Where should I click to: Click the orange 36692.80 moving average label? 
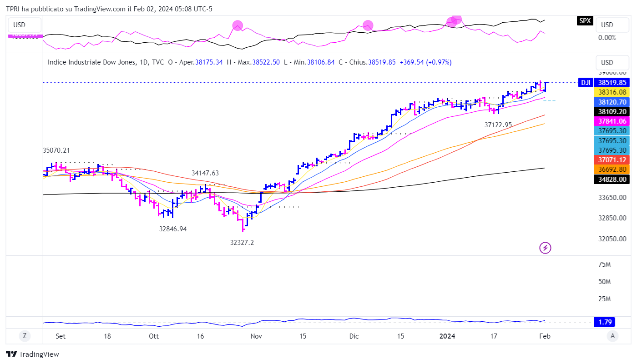(612, 169)
